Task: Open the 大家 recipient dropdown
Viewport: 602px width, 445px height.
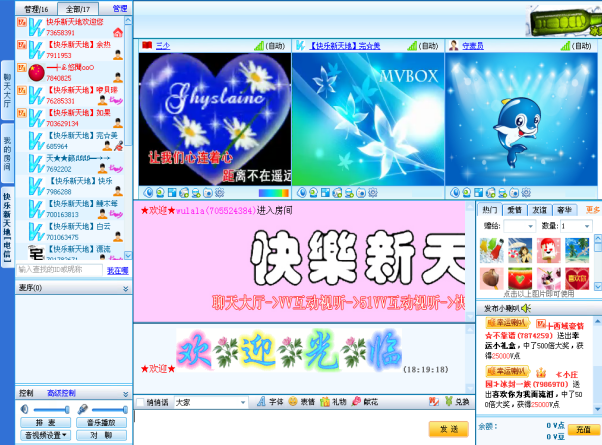Action: [x=210, y=402]
